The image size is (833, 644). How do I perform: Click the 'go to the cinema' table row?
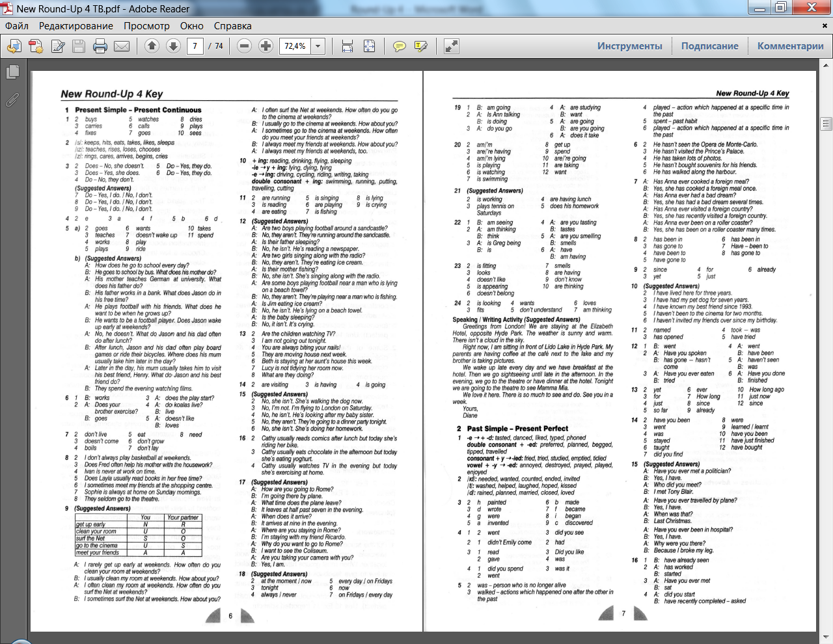[x=138, y=546]
